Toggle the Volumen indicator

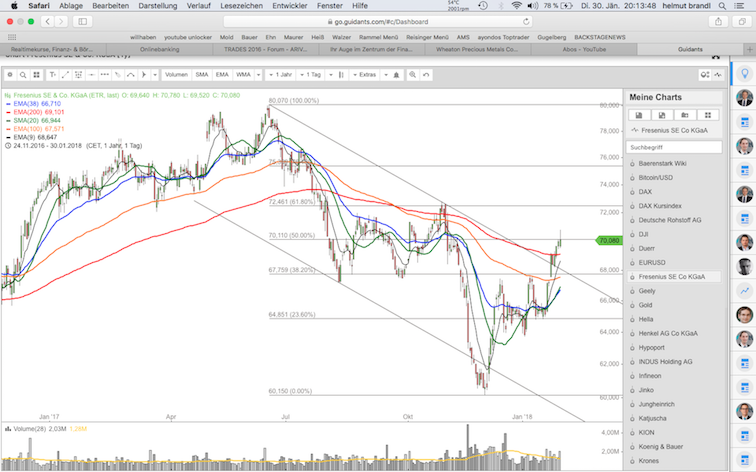click(176, 75)
